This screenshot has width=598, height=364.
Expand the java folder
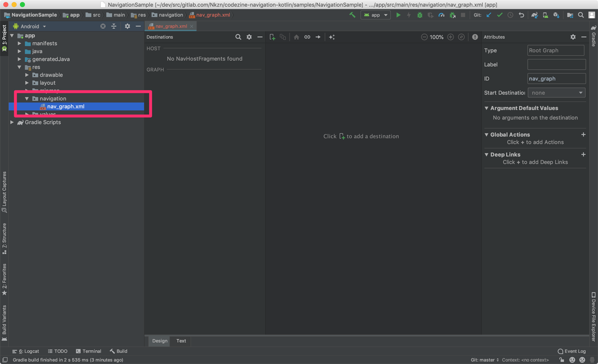(x=20, y=51)
